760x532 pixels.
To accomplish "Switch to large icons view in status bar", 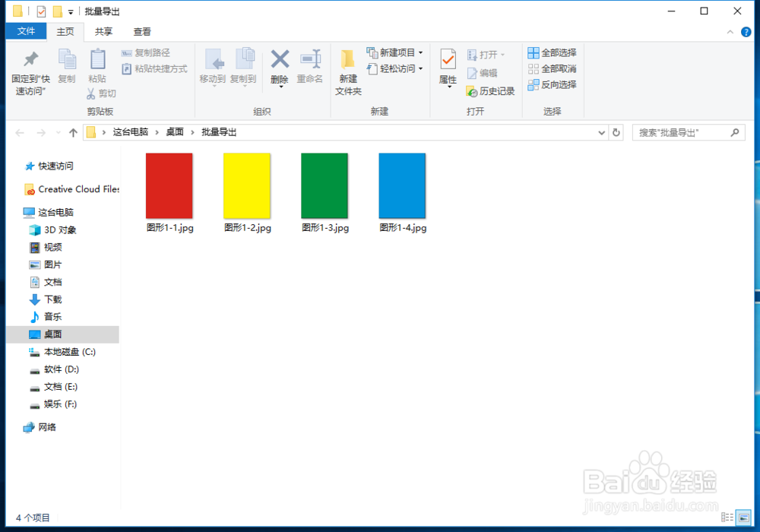I will pyautogui.click(x=743, y=518).
